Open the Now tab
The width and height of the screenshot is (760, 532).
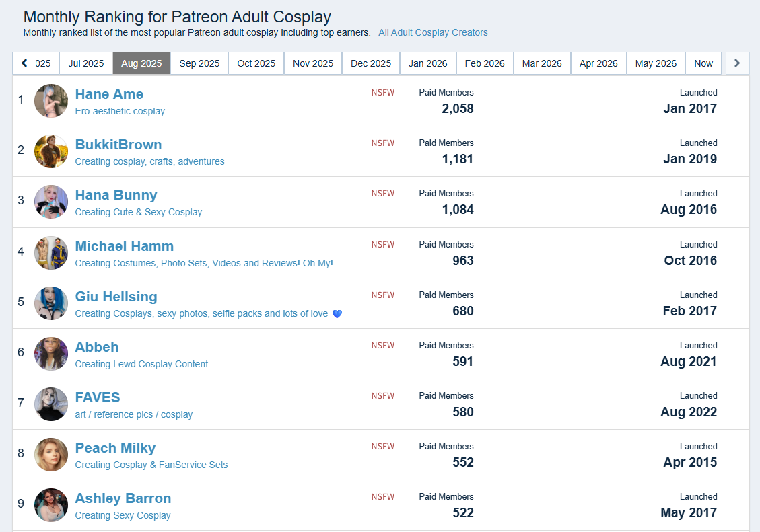tap(703, 63)
